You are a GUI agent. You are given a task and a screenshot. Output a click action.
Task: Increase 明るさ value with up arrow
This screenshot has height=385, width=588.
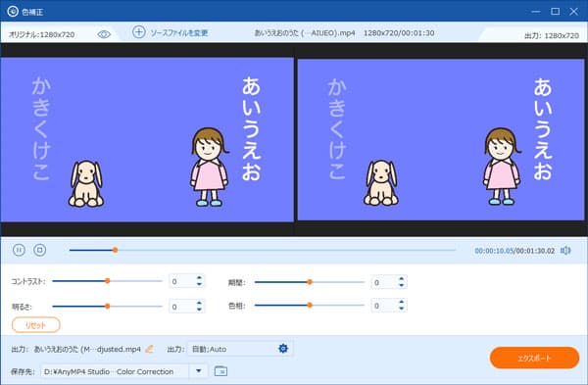pyautogui.click(x=199, y=303)
